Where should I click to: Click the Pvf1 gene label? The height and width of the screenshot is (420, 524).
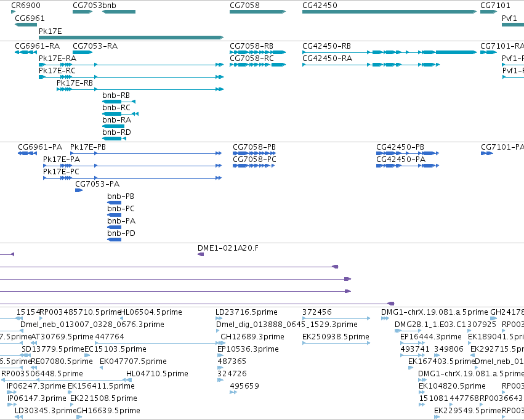[509, 18]
